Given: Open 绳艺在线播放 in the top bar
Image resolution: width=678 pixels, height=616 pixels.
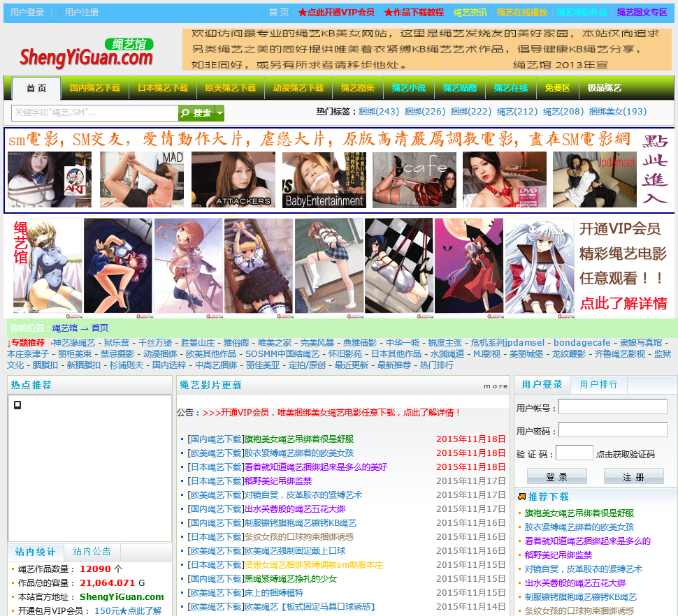Looking at the screenshot, I should pyautogui.click(x=522, y=13).
